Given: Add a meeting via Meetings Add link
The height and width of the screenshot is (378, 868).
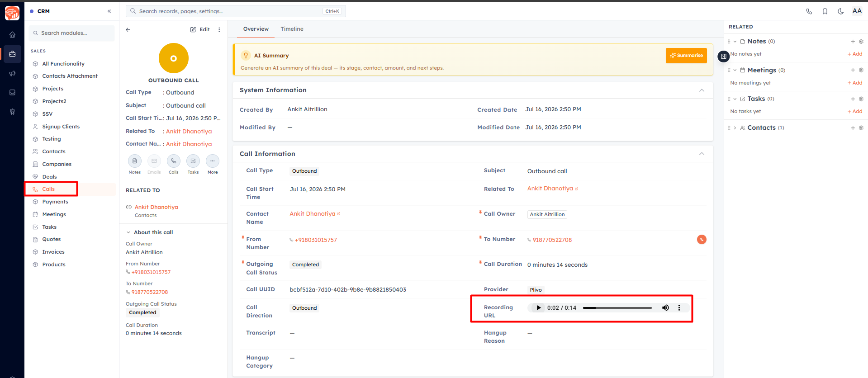Looking at the screenshot, I should [855, 83].
